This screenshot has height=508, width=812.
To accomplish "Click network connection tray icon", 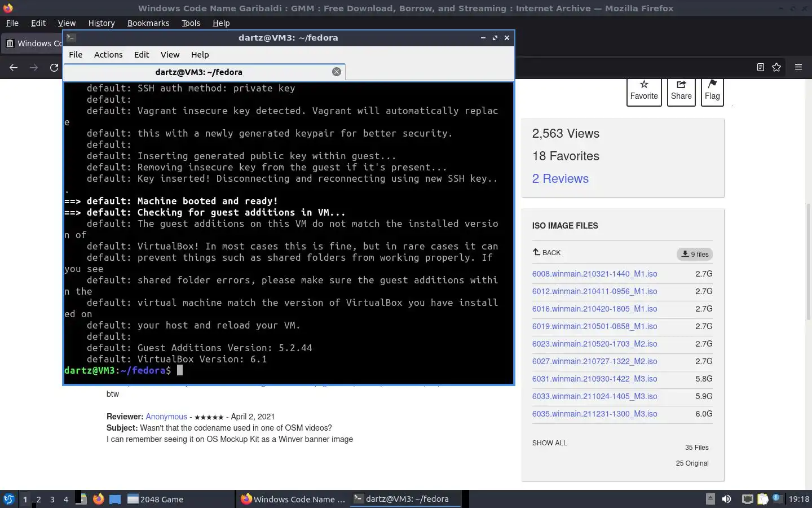I will [x=747, y=499].
